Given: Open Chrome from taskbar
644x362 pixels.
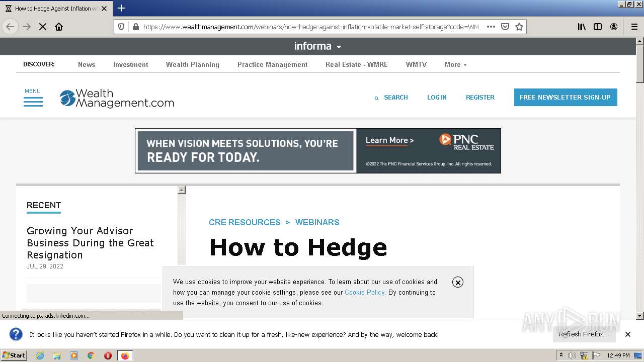Looking at the screenshot, I should (91, 355).
